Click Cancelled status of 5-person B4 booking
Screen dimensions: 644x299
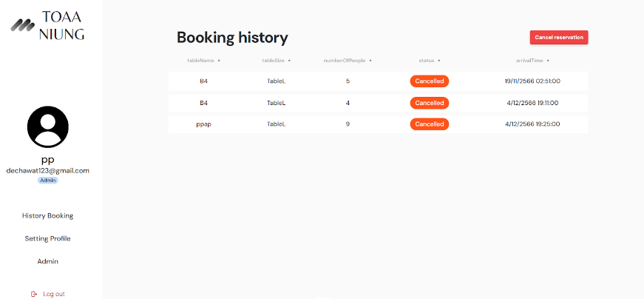pyautogui.click(x=430, y=81)
